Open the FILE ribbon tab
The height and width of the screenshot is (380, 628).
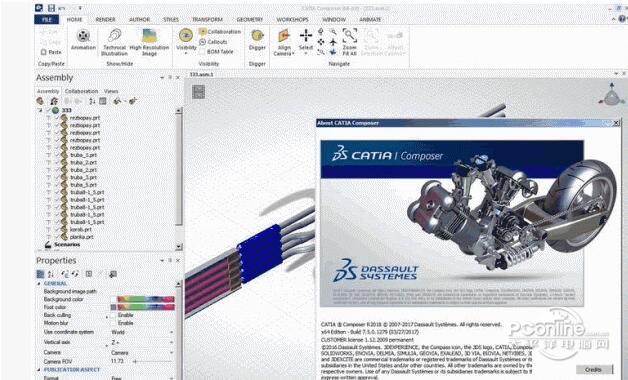coord(47,19)
